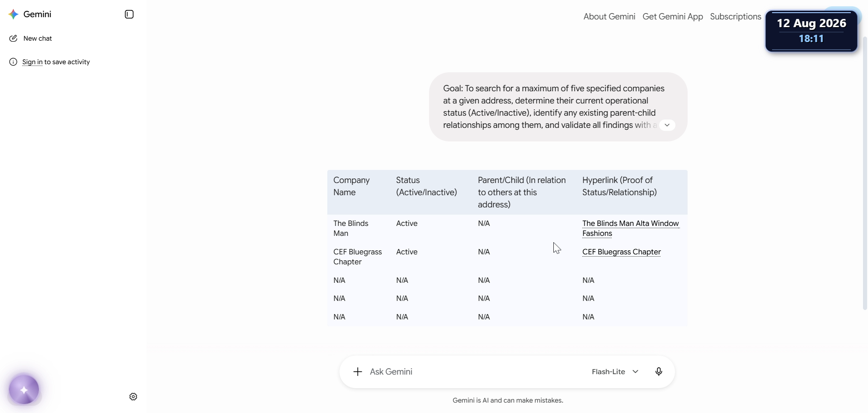Screen dimensions: 868x413
Task: Open Get Gemini App menu item
Action: (673, 17)
